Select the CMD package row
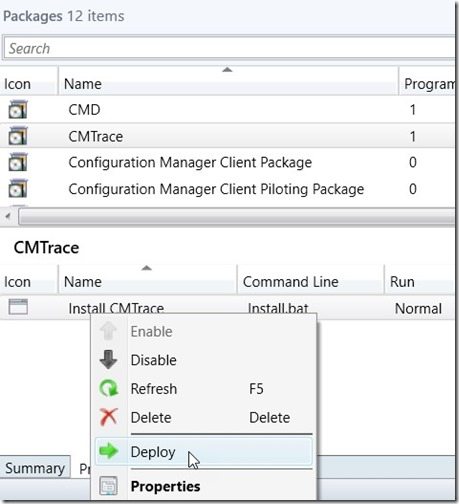Screen dimensions: 459x504 click(x=227, y=110)
